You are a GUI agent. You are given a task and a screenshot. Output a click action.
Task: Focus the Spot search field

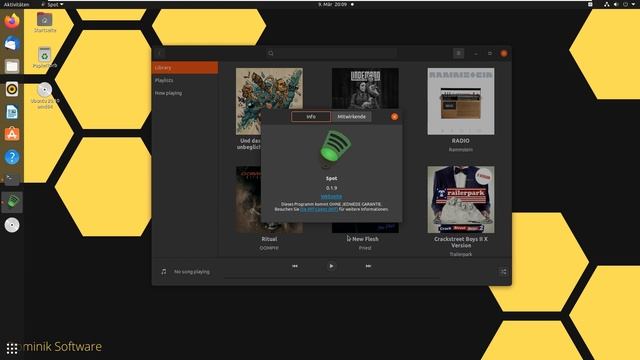click(x=331, y=53)
